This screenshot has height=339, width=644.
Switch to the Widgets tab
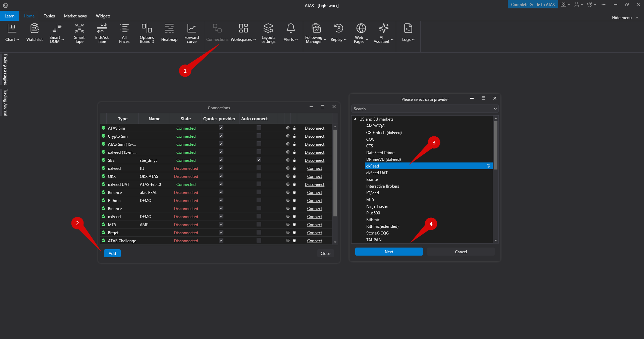click(x=103, y=16)
